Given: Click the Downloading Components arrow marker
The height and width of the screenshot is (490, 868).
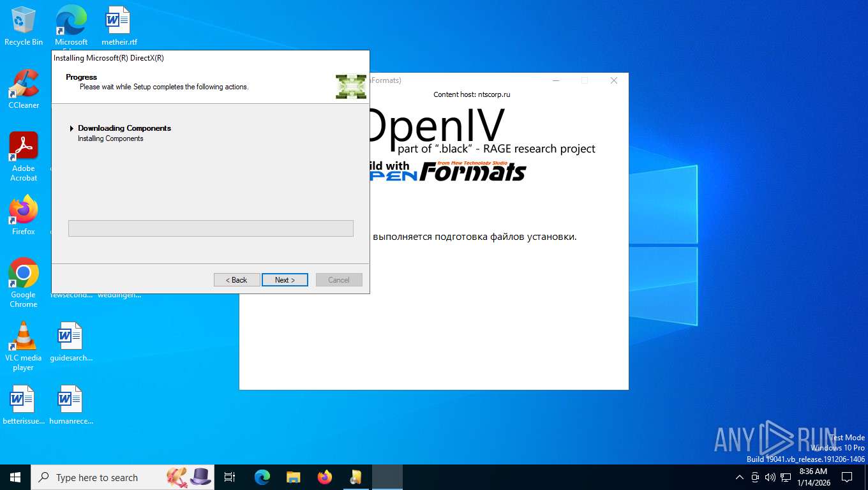Looking at the screenshot, I should click(x=71, y=128).
